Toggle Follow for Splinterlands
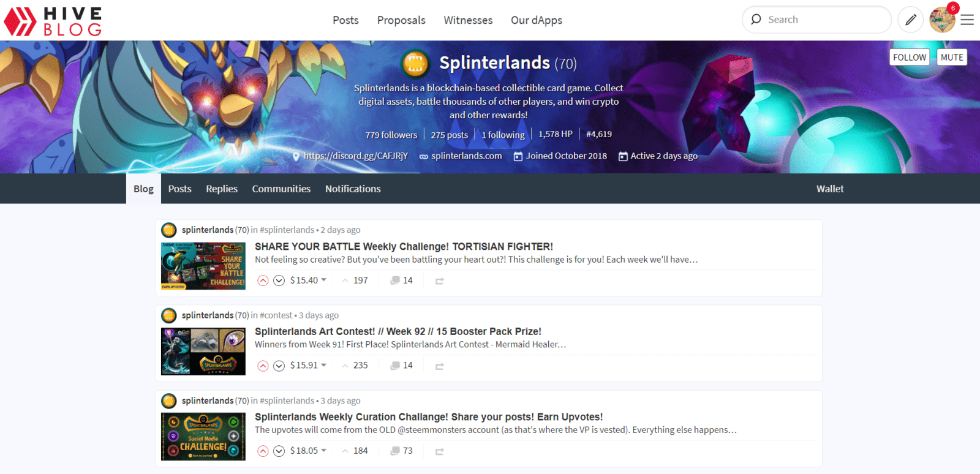The image size is (980, 474). click(909, 57)
